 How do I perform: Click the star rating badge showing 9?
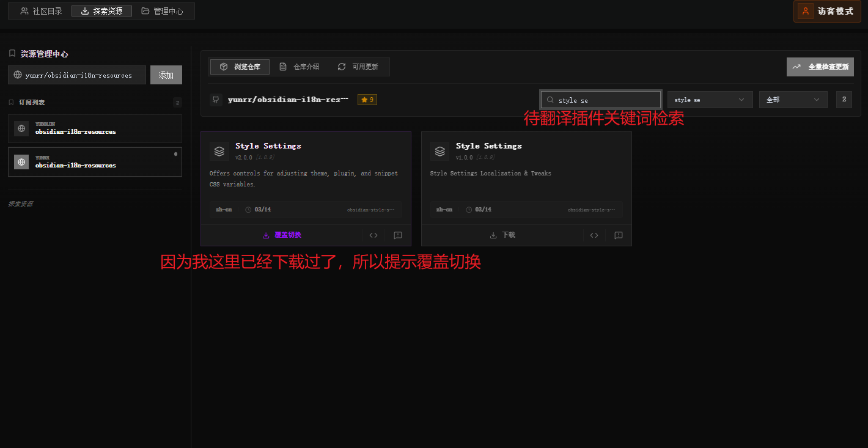click(x=367, y=98)
